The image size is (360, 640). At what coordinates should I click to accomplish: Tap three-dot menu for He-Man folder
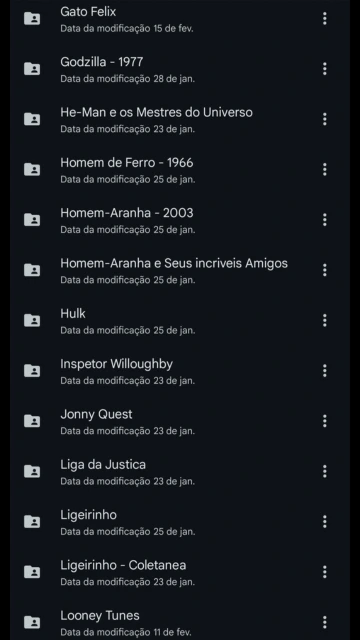(x=324, y=119)
